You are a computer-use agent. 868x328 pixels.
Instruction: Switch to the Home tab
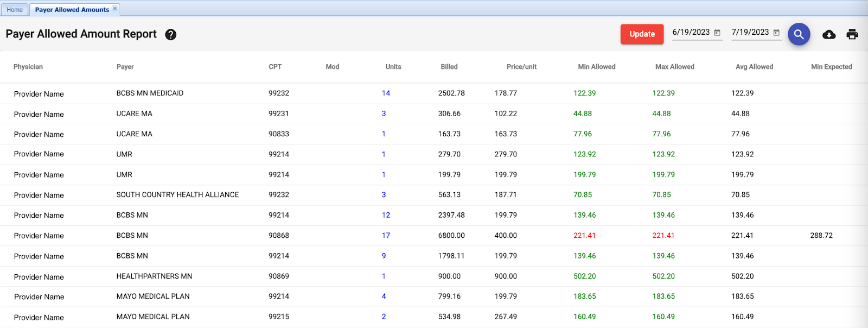coord(15,10)
